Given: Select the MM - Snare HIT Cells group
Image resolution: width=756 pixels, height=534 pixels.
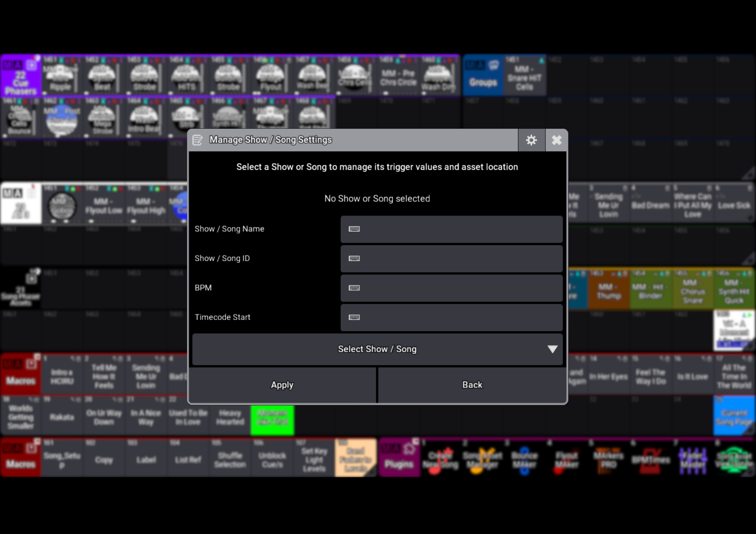Looking at the screenshot, I should [525, 75].
